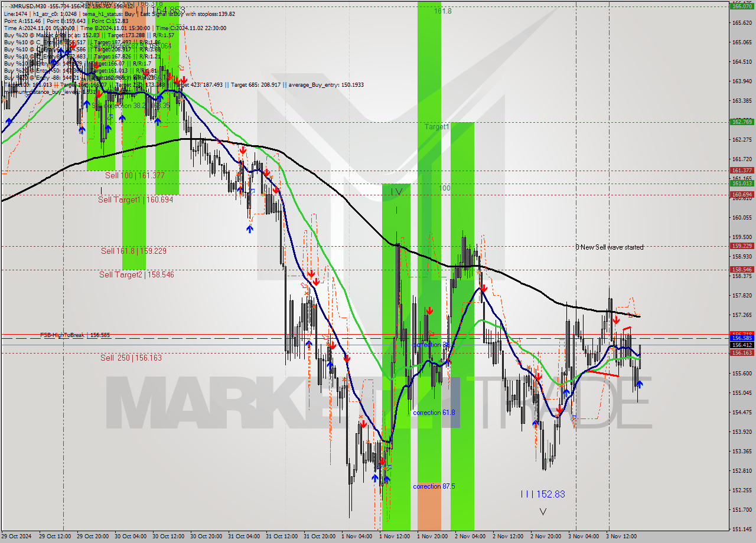This screenshot has width=756, height=543.
Task: Click the XMRUSD,M30 chart title text
Action: [x=31, y=6]
